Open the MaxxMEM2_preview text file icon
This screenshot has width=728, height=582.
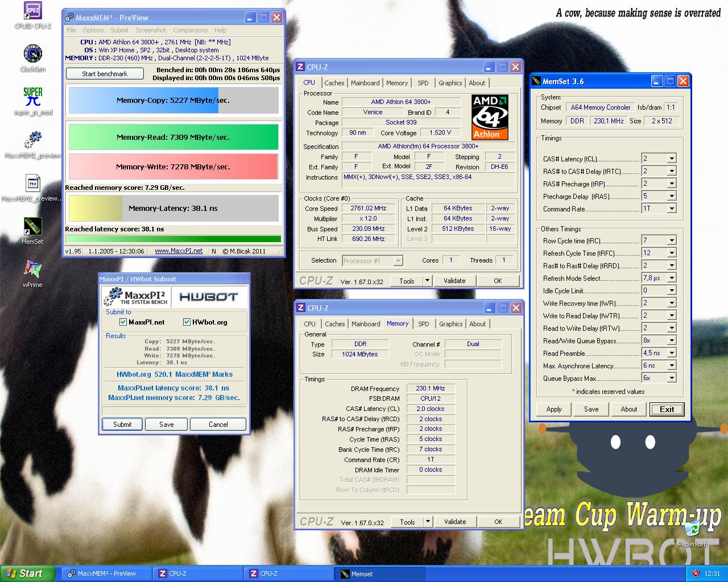pyautogui.click(x=32, y=188)
